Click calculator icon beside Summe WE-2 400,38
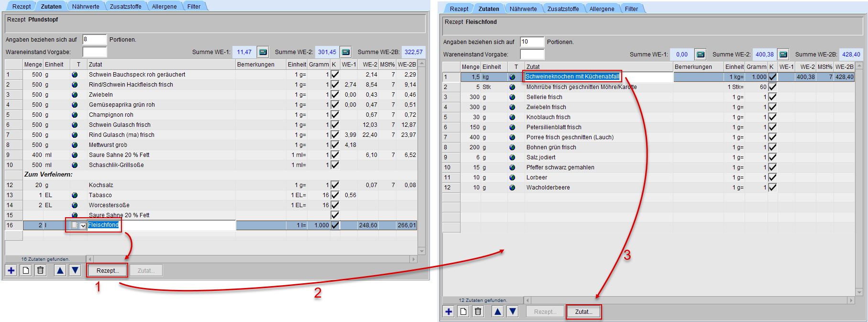868x322 pixels. 783,55
